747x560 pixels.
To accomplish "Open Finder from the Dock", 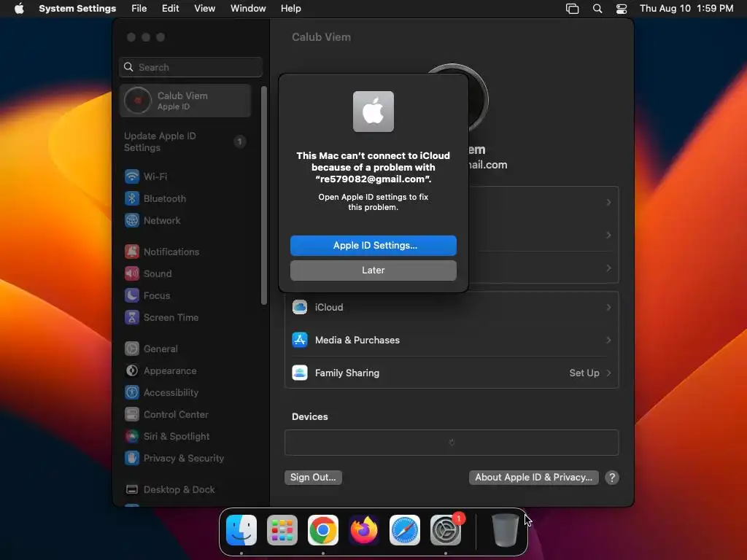I will [241, 530].
